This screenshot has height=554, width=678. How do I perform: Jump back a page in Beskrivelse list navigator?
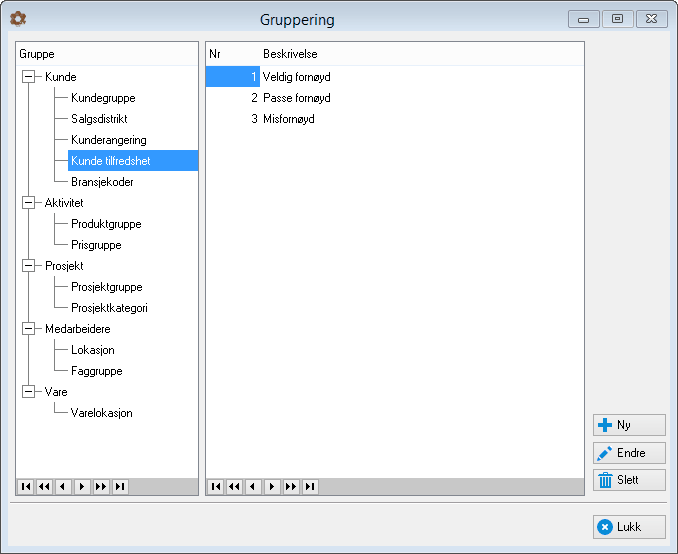tap(234, 487)
